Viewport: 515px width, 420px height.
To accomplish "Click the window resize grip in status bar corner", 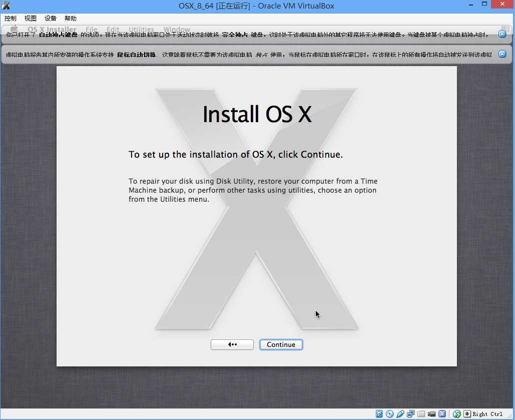I will point(509,415).
